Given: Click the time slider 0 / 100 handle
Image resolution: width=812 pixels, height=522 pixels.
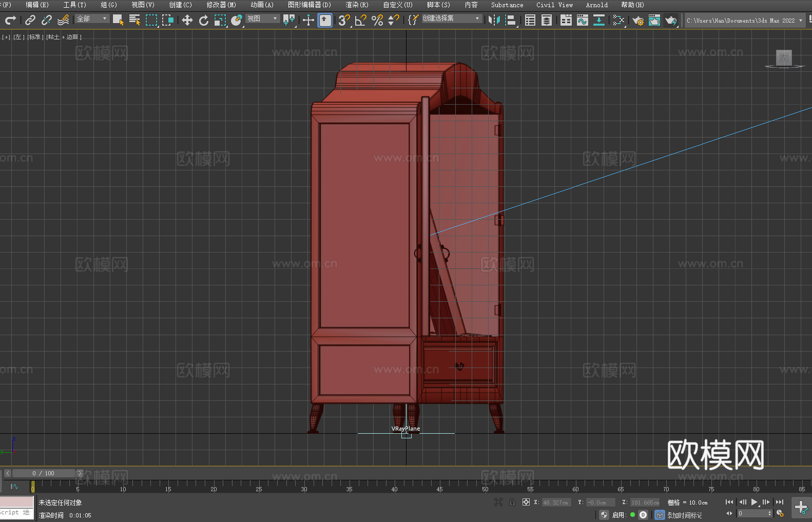Looking at the screenshot, I should 44,473.
